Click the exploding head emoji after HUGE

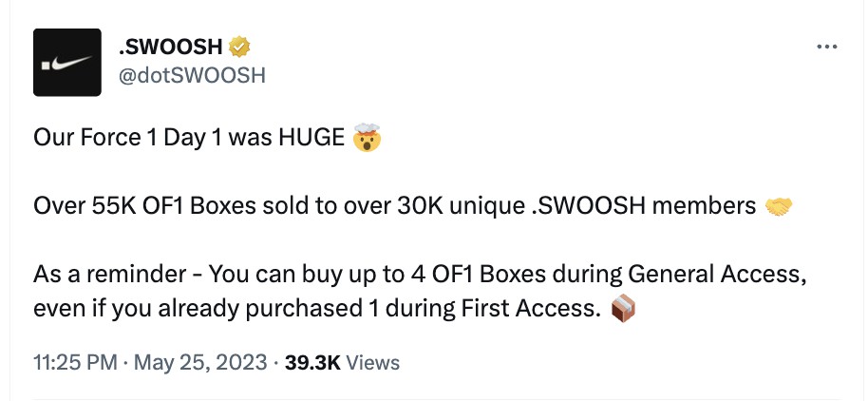tap(367, 138)
